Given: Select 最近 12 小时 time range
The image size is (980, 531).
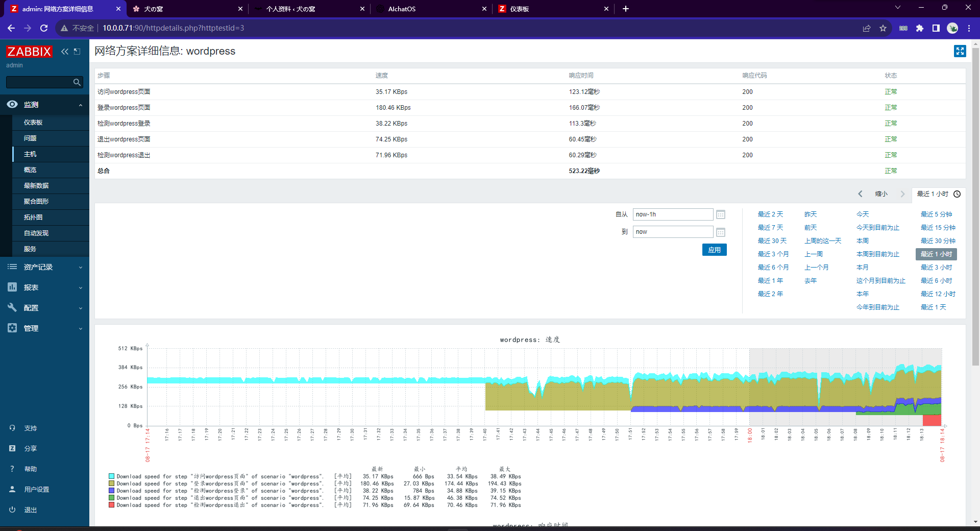Looking at the screenshot, I should point(938,294).
